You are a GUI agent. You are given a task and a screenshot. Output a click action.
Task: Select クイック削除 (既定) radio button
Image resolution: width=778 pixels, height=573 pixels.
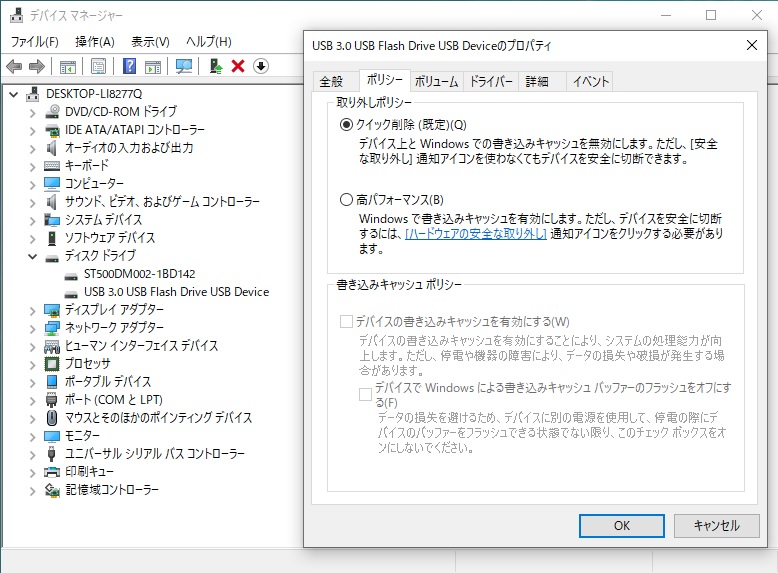[x=346, y=125]
